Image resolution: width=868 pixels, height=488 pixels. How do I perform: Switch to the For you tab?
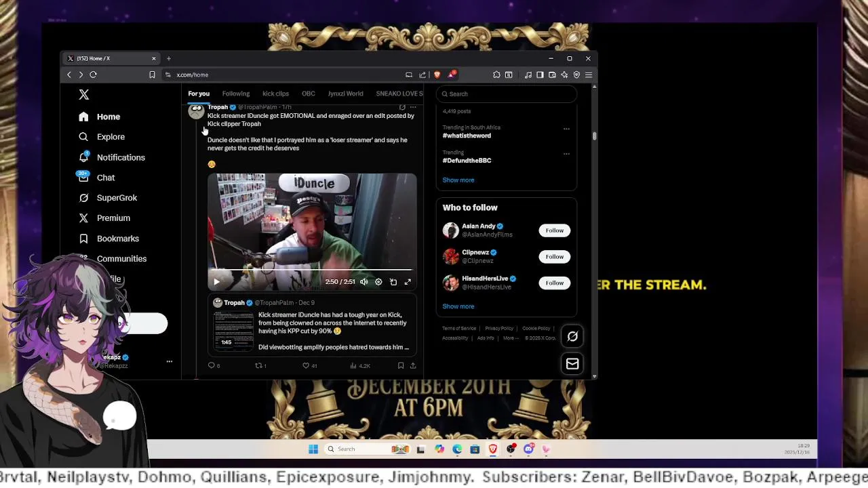point(199,94)
